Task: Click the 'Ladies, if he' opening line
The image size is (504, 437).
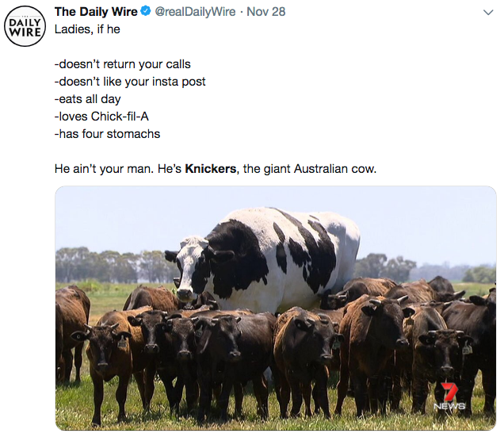Action: [x=87, y=29]
